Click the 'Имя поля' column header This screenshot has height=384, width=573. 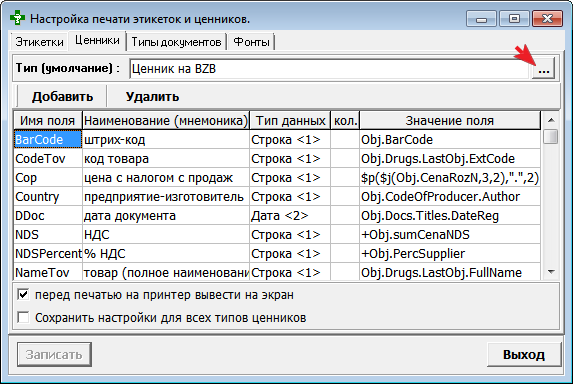pyautogui.click(x=48, y=121)
